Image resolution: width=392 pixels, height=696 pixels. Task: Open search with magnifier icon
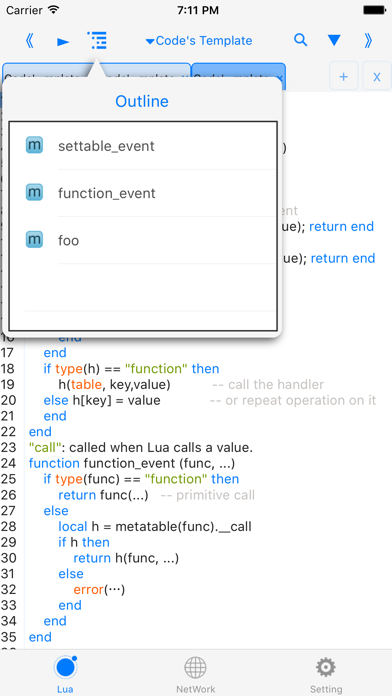pos(301,40)
